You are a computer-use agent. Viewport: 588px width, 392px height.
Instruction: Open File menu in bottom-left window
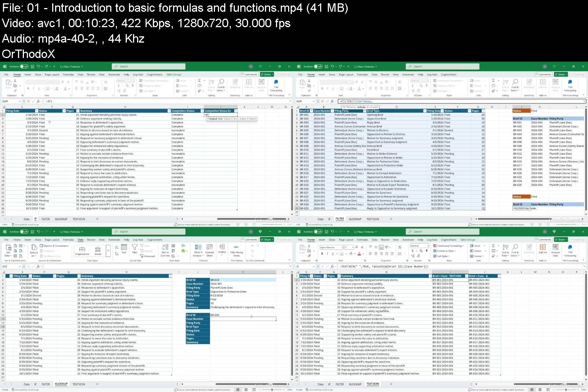coord(6,240)
